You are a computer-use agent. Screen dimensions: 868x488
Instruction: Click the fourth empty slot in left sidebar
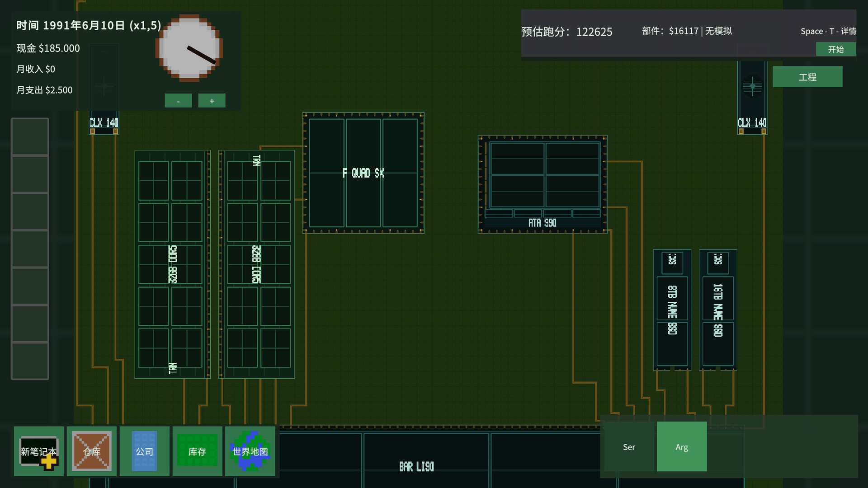pos(30,249)
